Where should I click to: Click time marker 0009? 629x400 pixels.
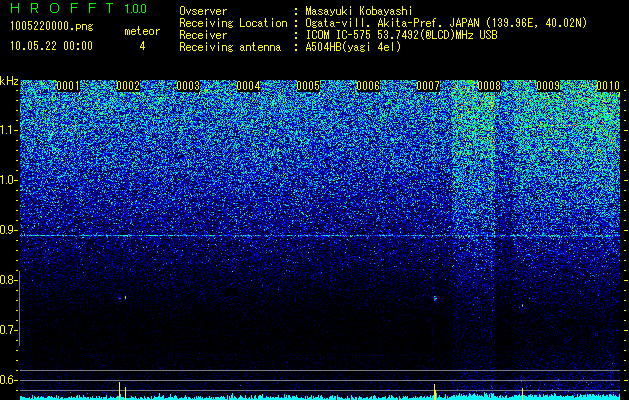(x=548, y=86)
